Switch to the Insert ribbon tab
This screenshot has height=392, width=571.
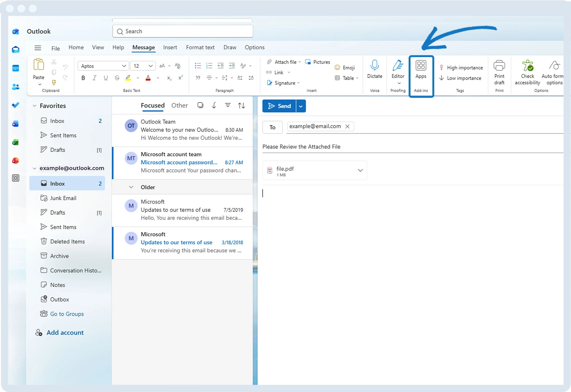[170, 47]
